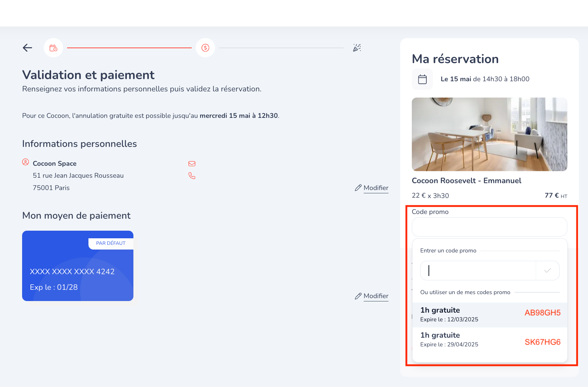Screen dimensions: 588x387
Task: Select the dollar payment step icon
Action: [x=205, y=48]
